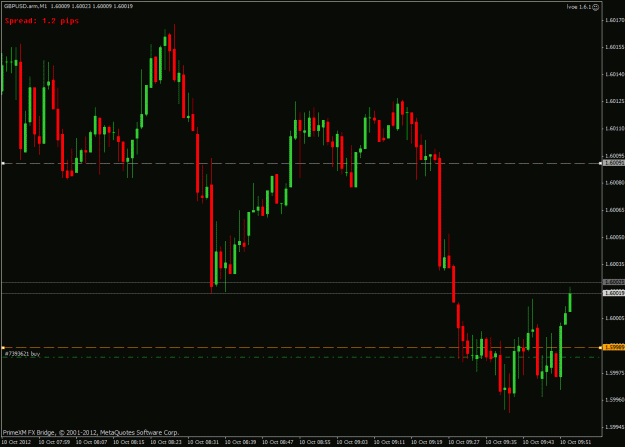
Task: Click the '10 Oct 08:15' time axis label
Action: 129,442
